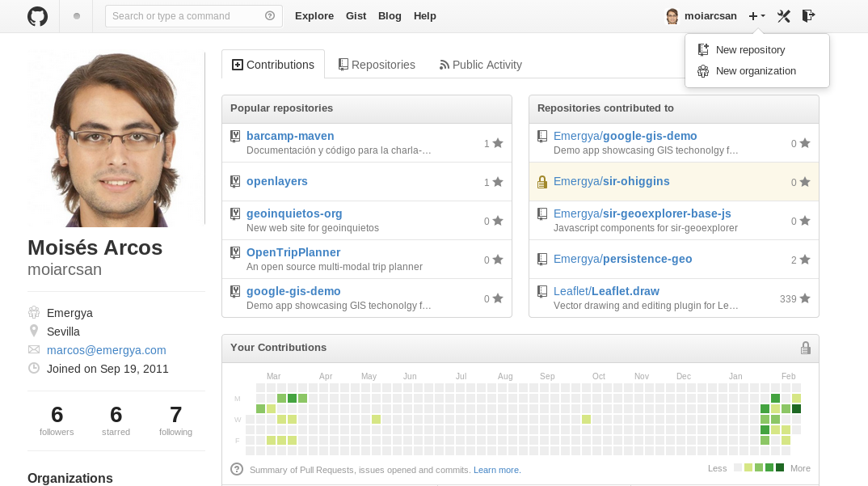Click barcamp-maven fork repo icon
The height and width of the screenshot is (486, 868).
[235, 137]
